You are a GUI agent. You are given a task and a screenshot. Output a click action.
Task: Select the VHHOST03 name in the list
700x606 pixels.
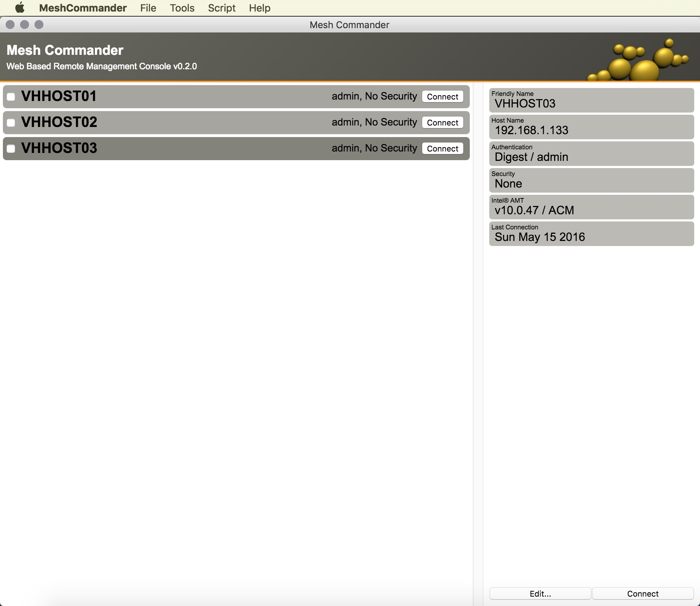59,148
